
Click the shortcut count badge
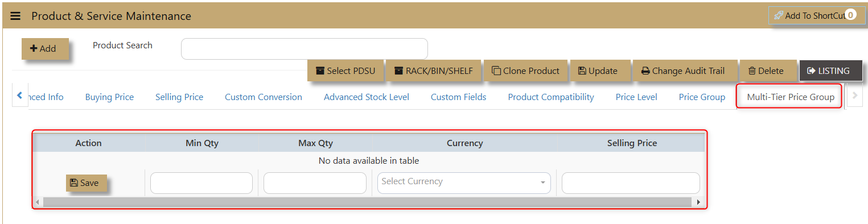tap(850, 15)
